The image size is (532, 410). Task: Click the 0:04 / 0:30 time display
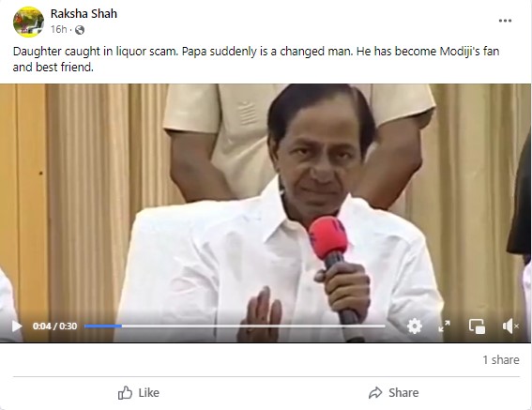(54, 326)
